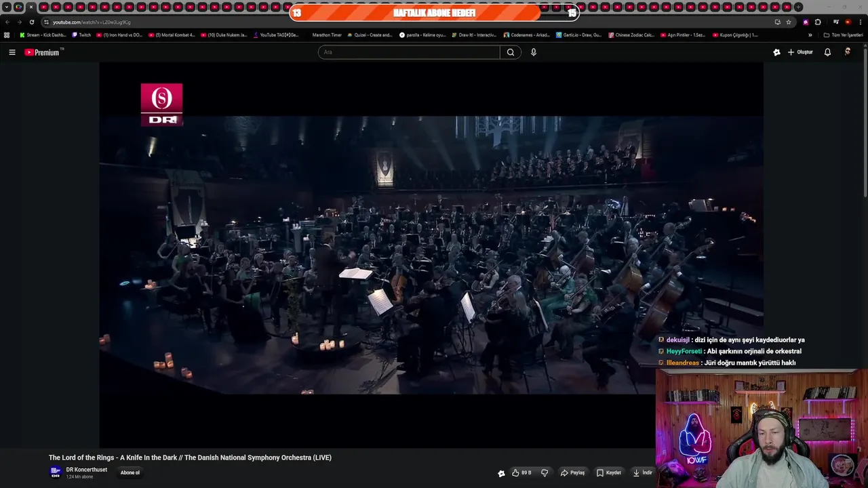Open the browser apps grid in bookmarks bar
868x488 pixels.
pos(7,35)
